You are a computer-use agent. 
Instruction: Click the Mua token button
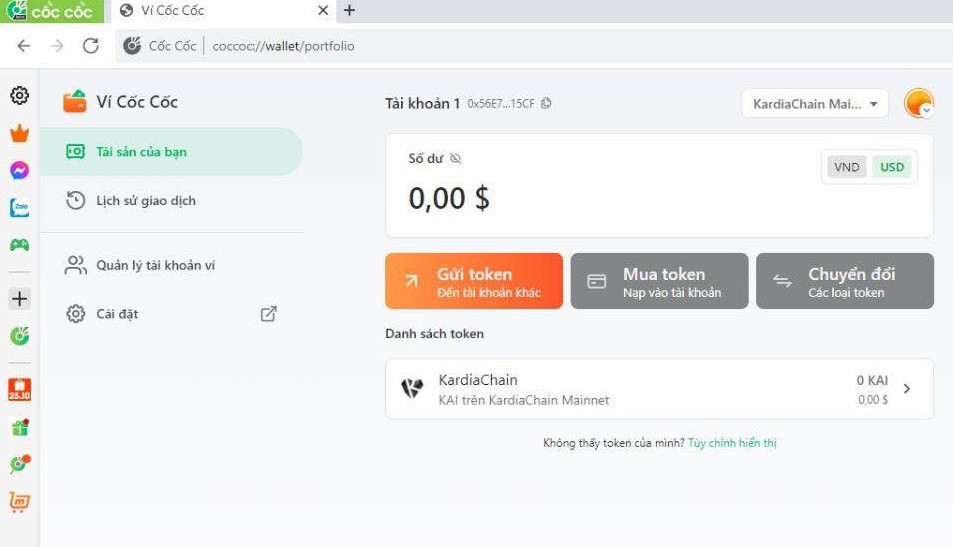[659, 281]
